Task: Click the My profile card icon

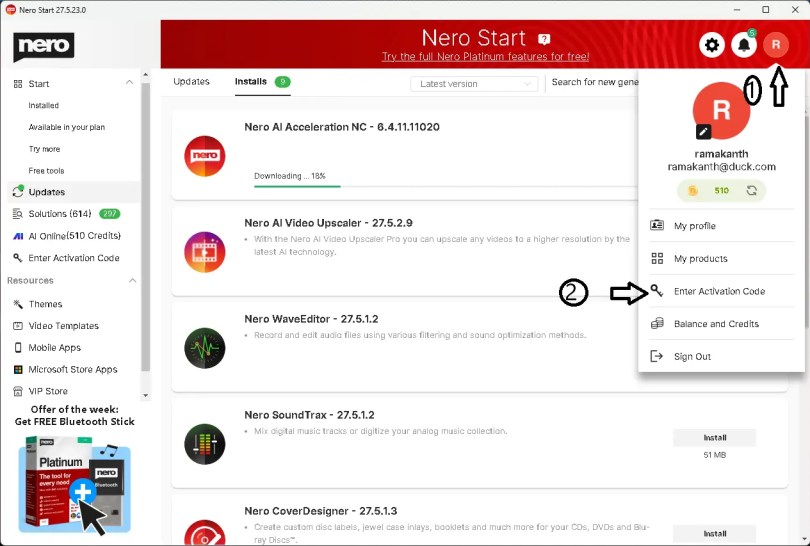Action: 657,225
